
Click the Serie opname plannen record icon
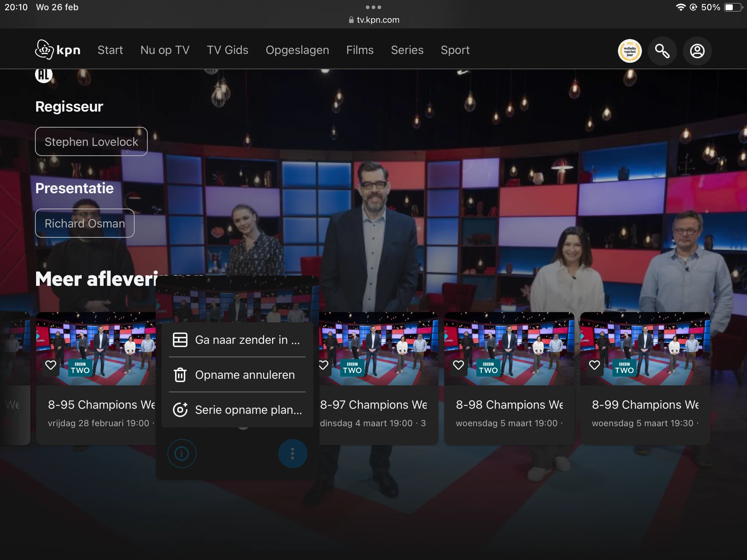tap(180, 410)
